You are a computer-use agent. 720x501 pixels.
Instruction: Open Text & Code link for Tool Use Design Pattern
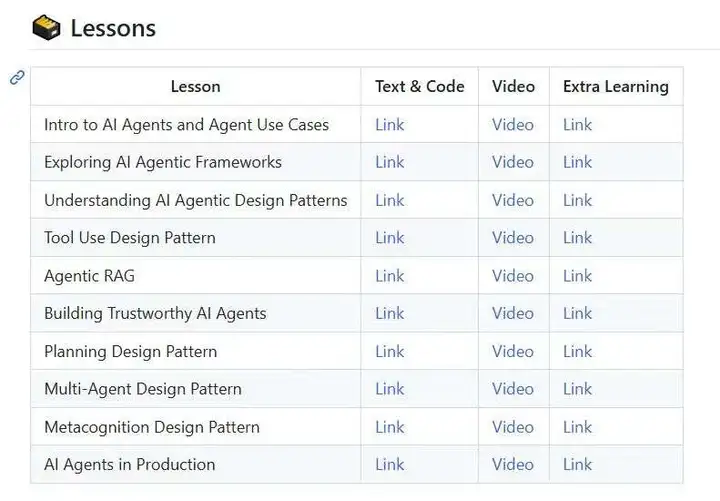click(x=389, y=237)
